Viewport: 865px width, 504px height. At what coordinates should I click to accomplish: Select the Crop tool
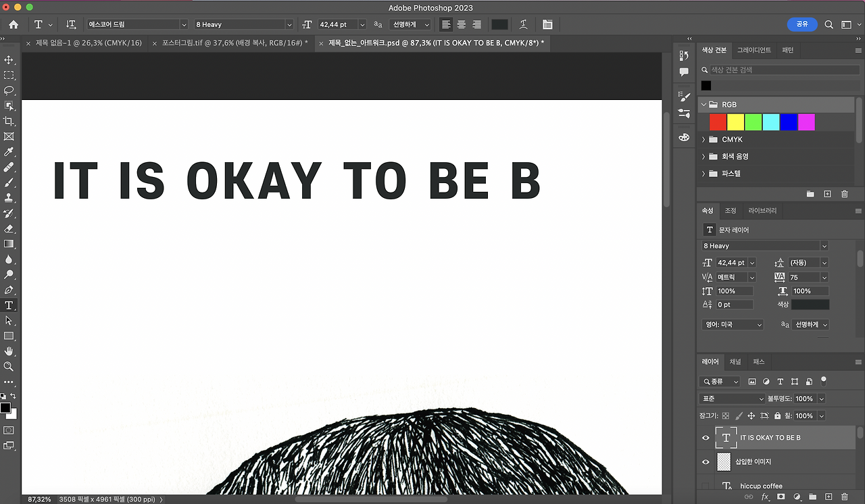point(9,121)
